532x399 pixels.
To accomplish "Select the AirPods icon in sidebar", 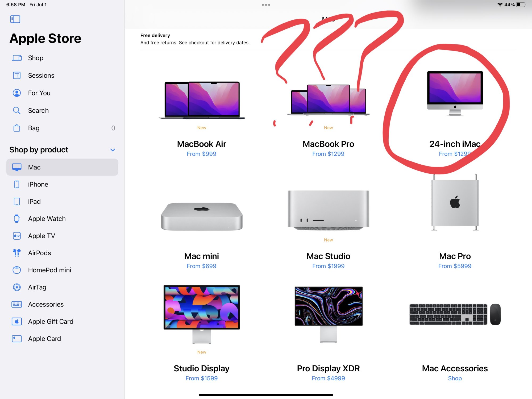I will 17,253.
